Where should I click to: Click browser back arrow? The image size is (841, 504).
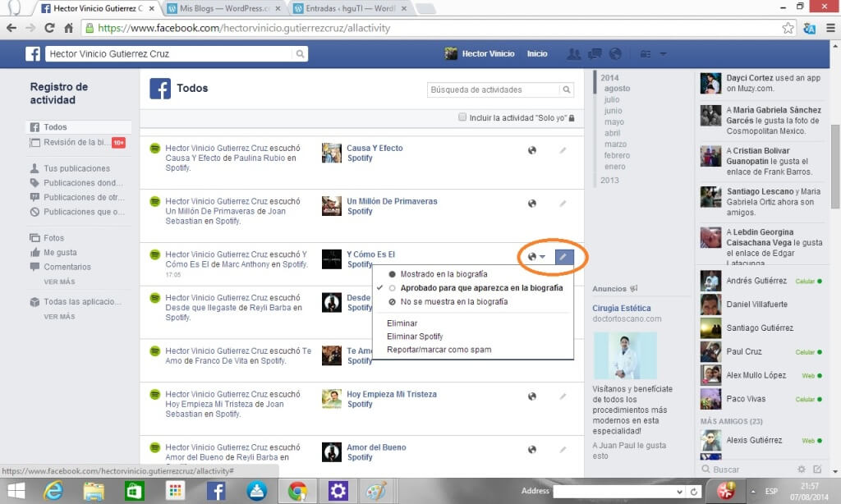pos(11,28)
